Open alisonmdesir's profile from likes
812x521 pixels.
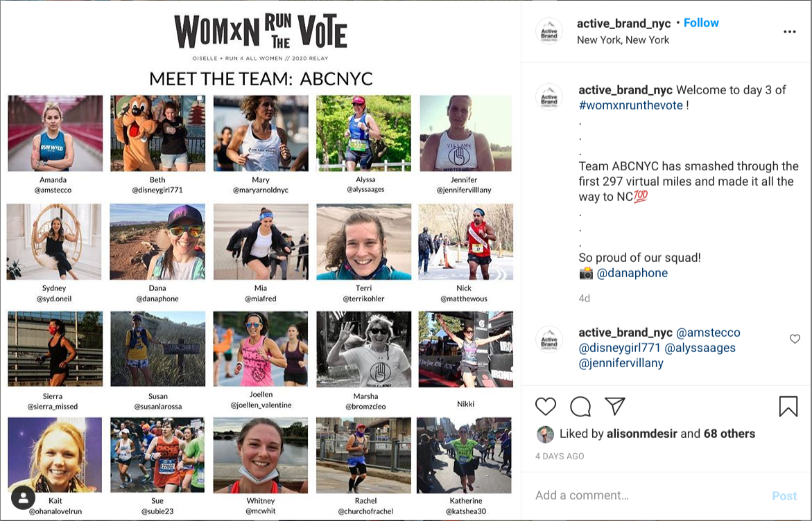tap(641, 434)
